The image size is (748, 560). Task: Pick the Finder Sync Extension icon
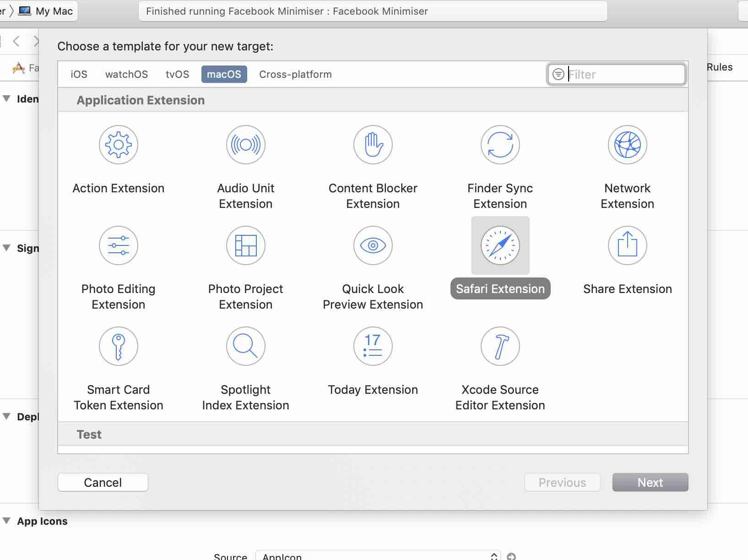pyautogui.click(x=500, y=145)
